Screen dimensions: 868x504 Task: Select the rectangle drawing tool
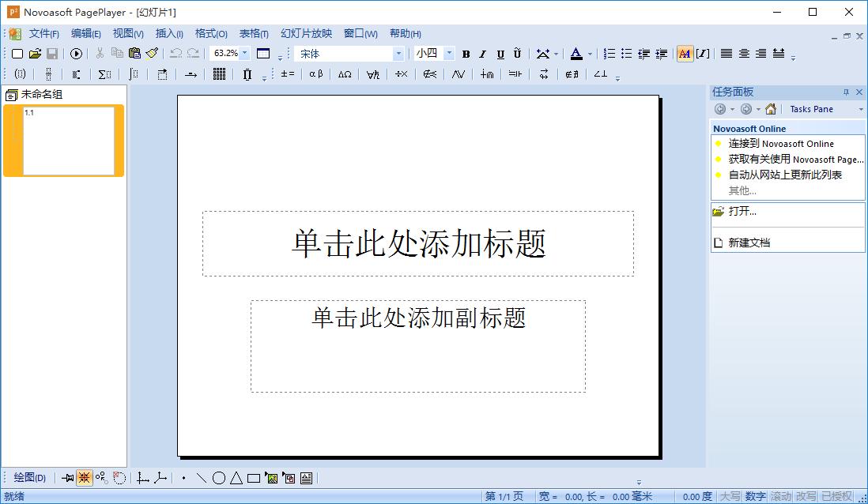click(x=254, y=478)
